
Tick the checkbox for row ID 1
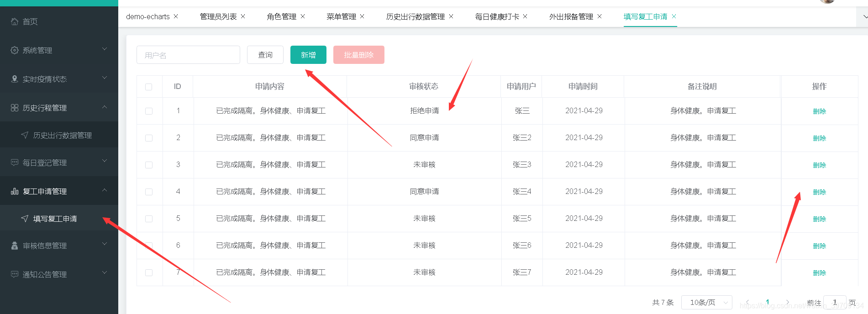[149, 111]
